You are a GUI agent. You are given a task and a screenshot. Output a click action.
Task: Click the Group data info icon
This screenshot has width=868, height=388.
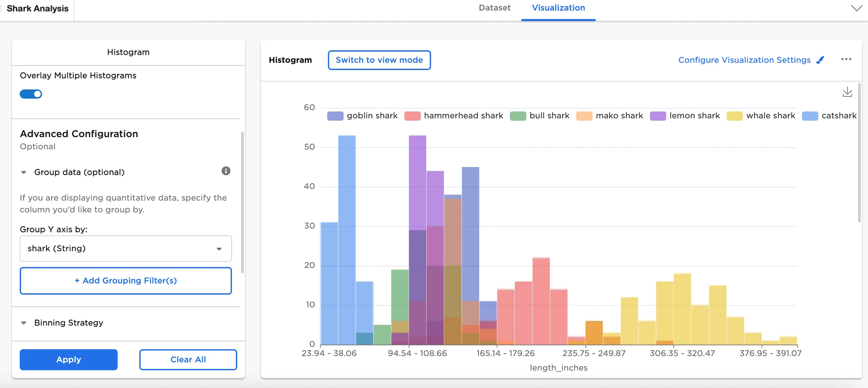(226, 171)
